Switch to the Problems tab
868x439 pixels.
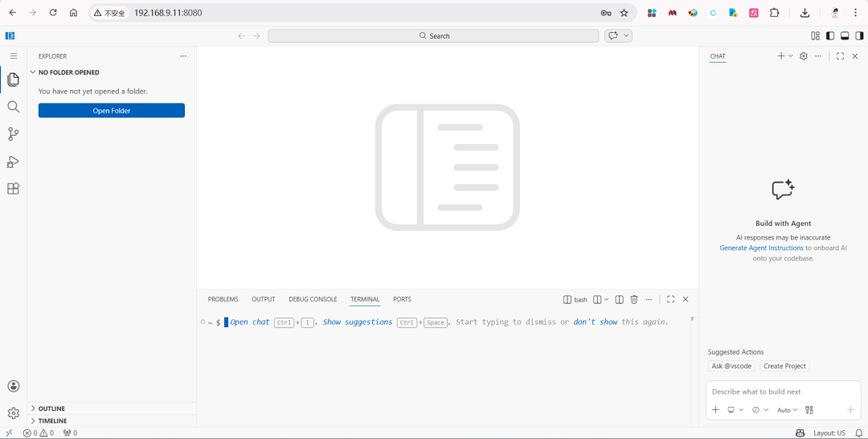[223, 299]
